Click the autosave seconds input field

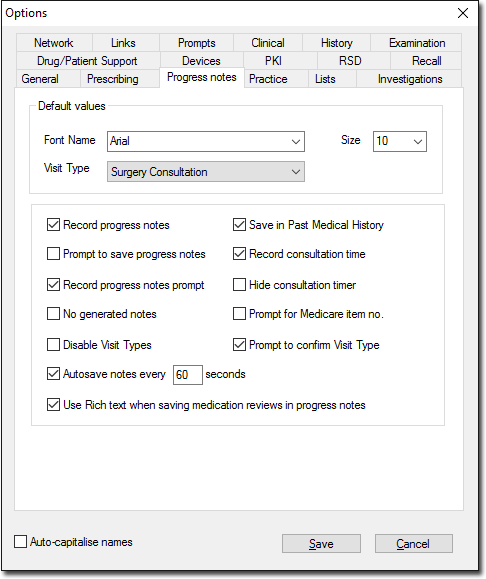click(188, 375)
